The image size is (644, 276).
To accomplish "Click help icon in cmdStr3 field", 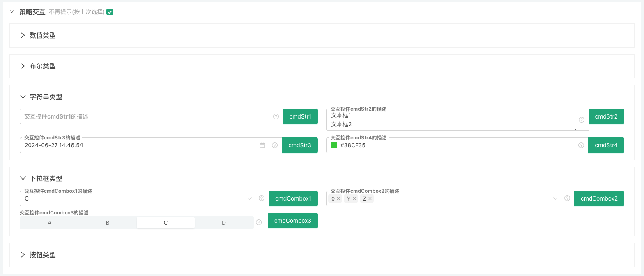I will click(275, 145).
